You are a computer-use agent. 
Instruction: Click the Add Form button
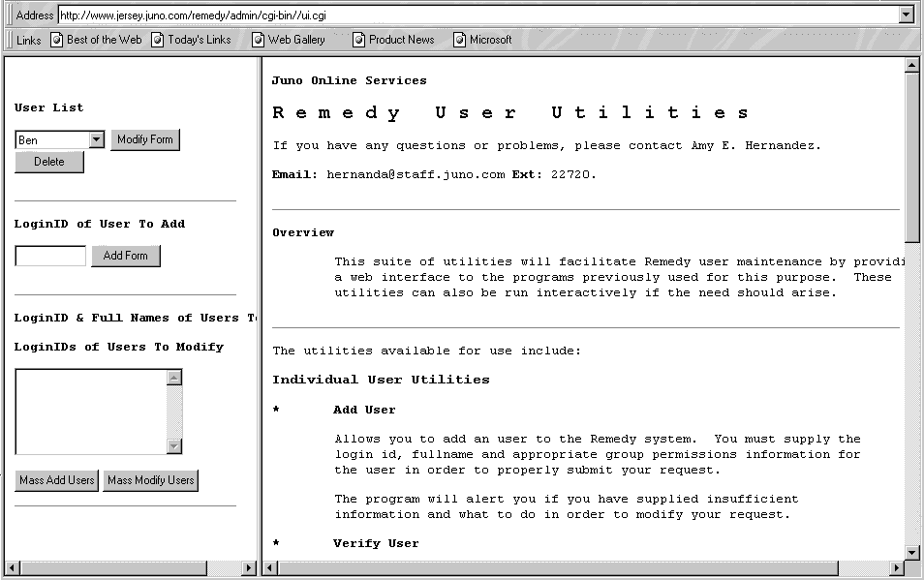[x=126, y=256]
